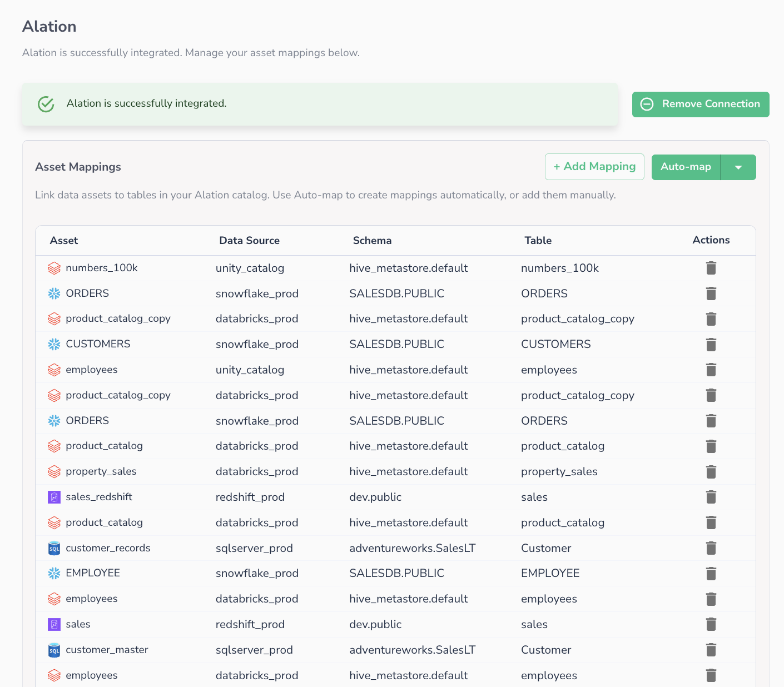The image size is (784, 687).
Task: Click the Asset column header
Action: tap(64, 241)
